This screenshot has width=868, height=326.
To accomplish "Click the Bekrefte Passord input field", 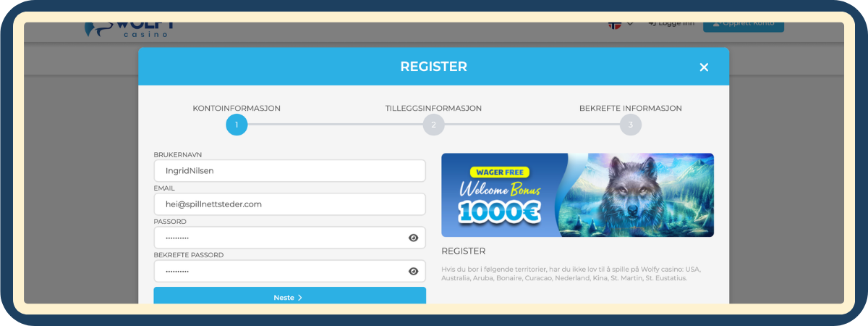I will click(289, 271).
